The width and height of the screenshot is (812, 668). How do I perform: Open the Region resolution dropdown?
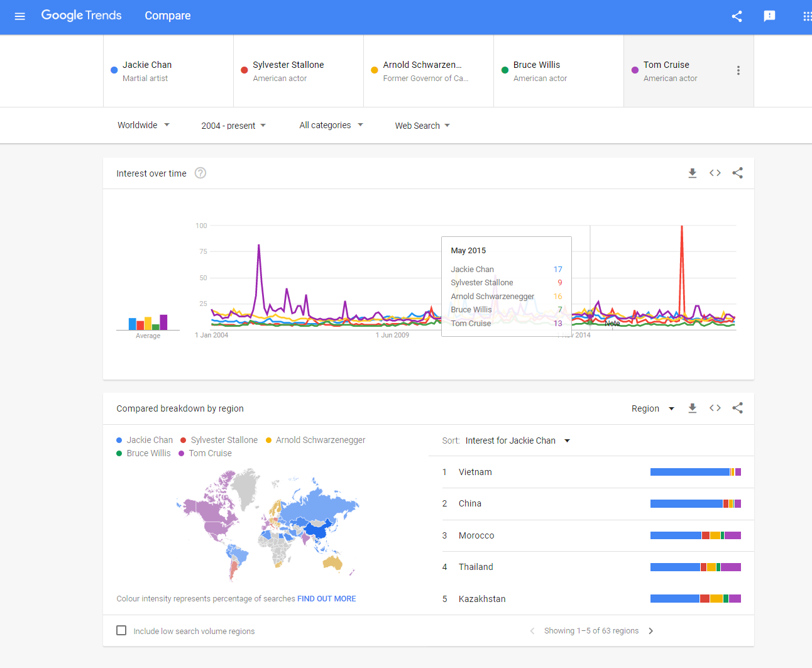pos(653,408)
